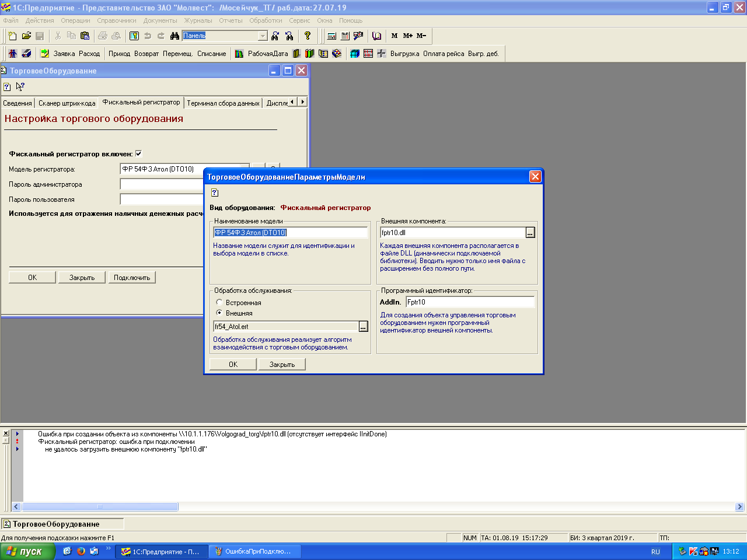747x560 pixels.
Task: Open the Панель search dropdown arrow
Action: pyautogui.click(x=263, y=36)
